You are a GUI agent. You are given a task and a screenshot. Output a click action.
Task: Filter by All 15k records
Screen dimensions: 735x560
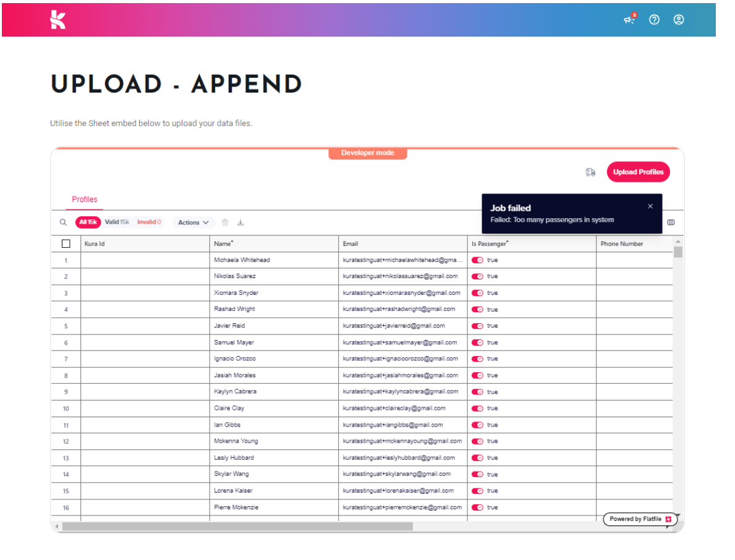(88, 222)
